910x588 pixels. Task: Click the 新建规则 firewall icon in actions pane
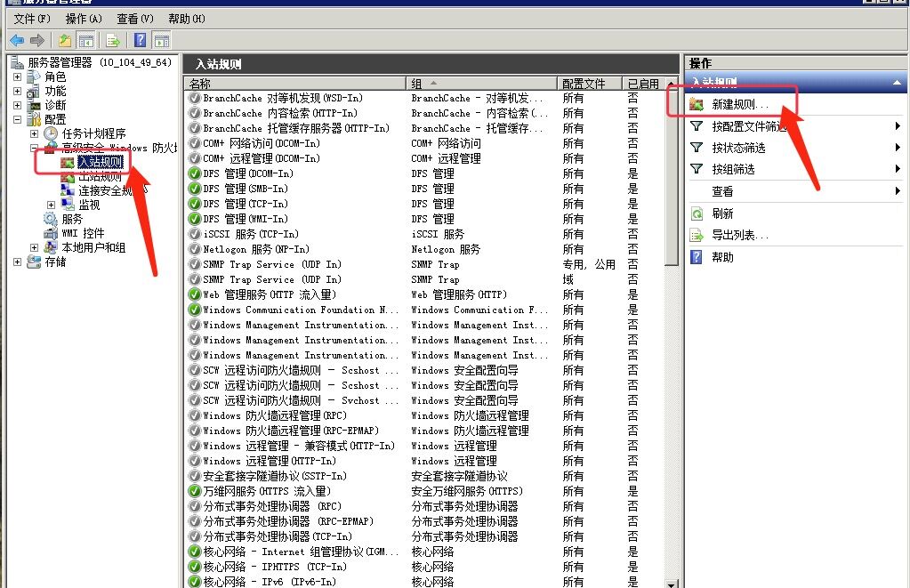coord(697,105)
